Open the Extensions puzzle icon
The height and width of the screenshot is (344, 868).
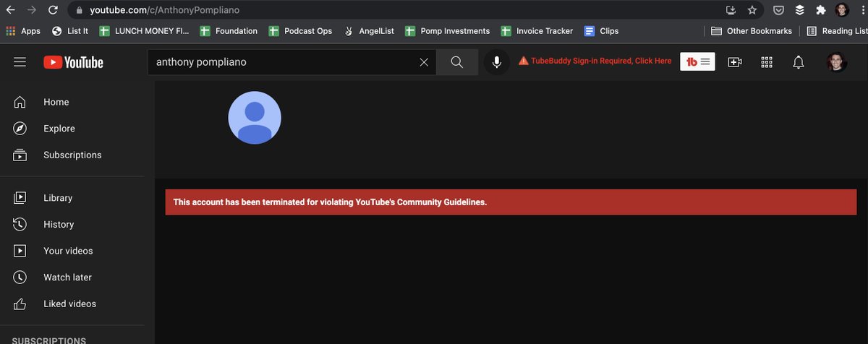pyautogui.click(x=820, y=10)
